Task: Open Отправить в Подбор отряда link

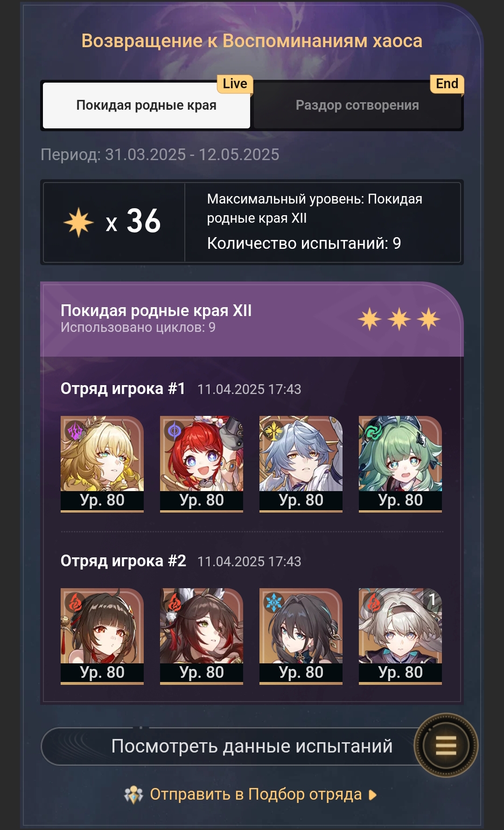Action: [x=256, y=795]
